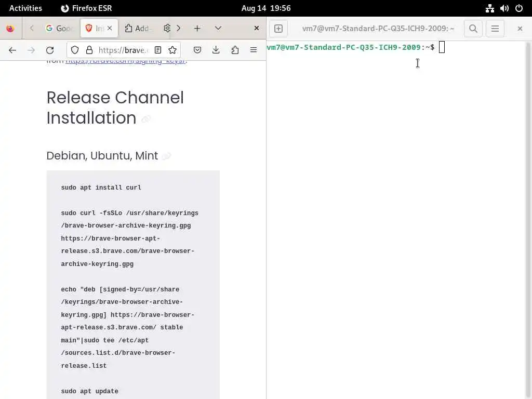Open the Firefox downloads panel
Image resolution: width=532 pixels, height=399 pixels.
[x=216, y=50]
